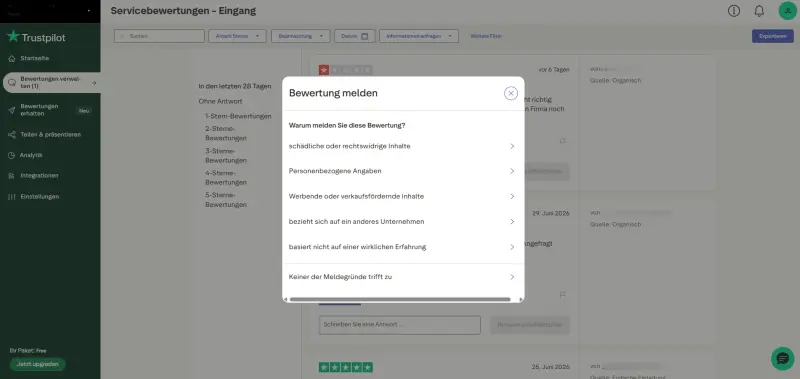Click the Bewertung melden dialog title
This screenshot has width=800, height=379.
click(333, 93)
